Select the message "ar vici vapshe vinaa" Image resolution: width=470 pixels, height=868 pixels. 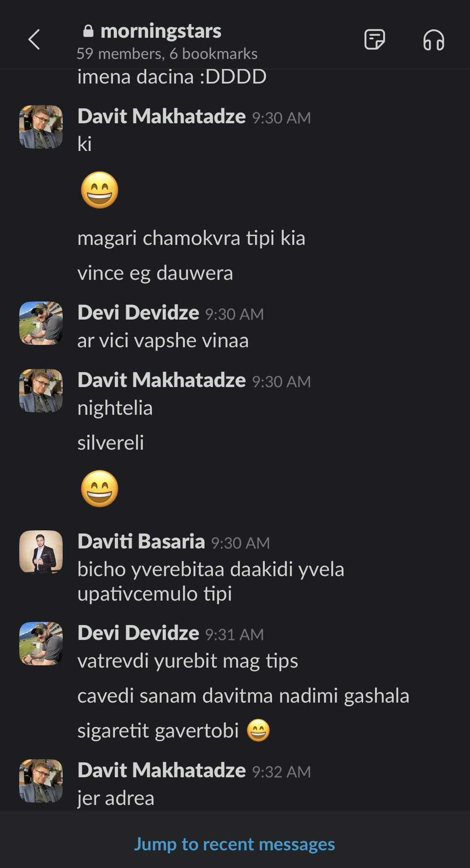pyautogui.click(x=163, y=340)
